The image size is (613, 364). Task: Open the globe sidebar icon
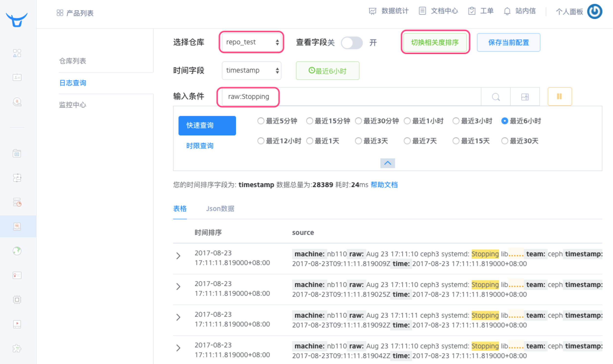[17, 251]
